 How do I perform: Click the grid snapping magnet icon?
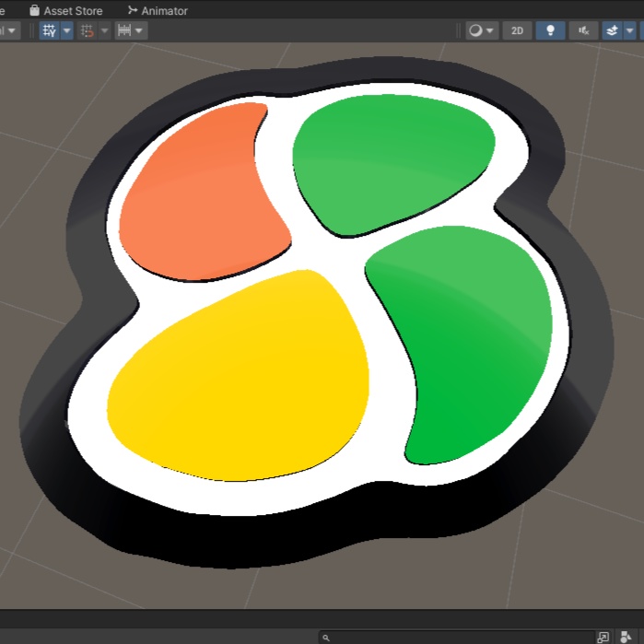pos(88,30)
